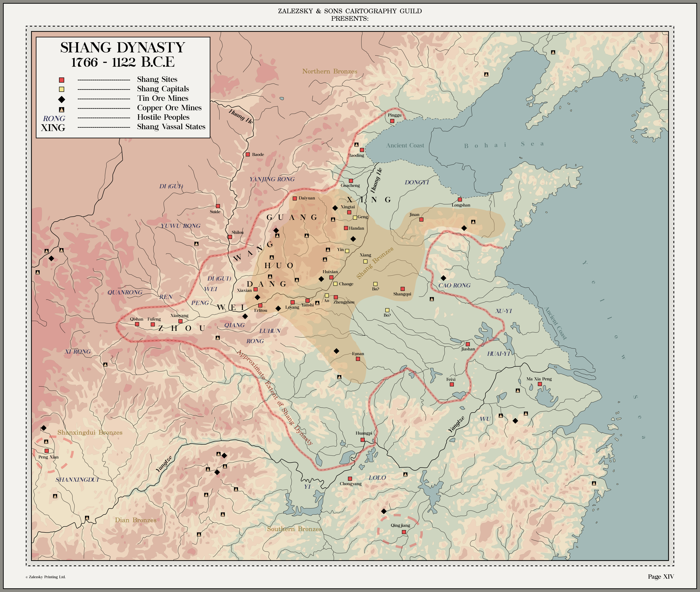Select the Baode site marker
This screenshot has height=592, width=700.
[248, 154]
